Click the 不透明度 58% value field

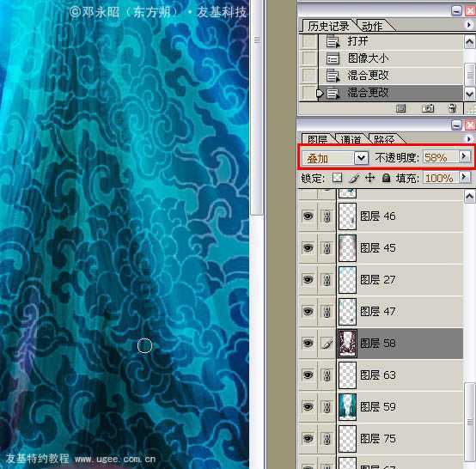click(x=440, y=157)
